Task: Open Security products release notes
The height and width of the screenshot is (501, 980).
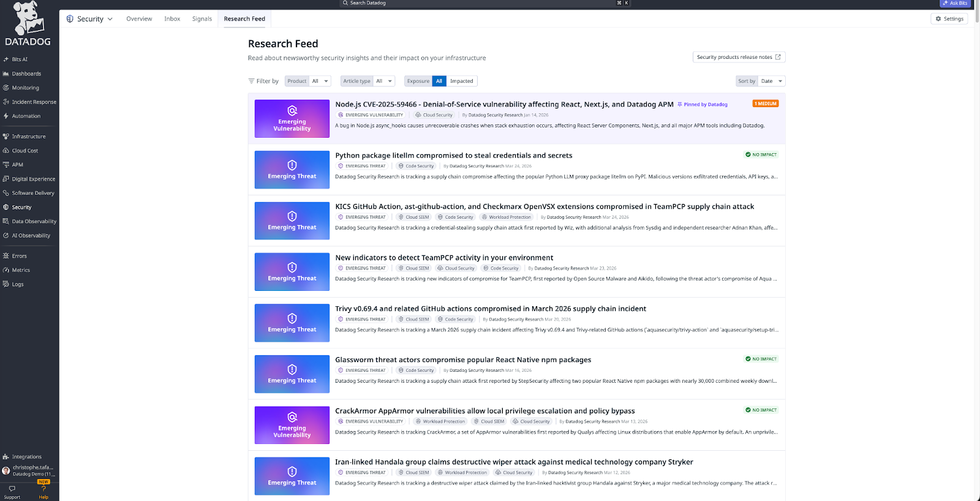Action: 738,57
